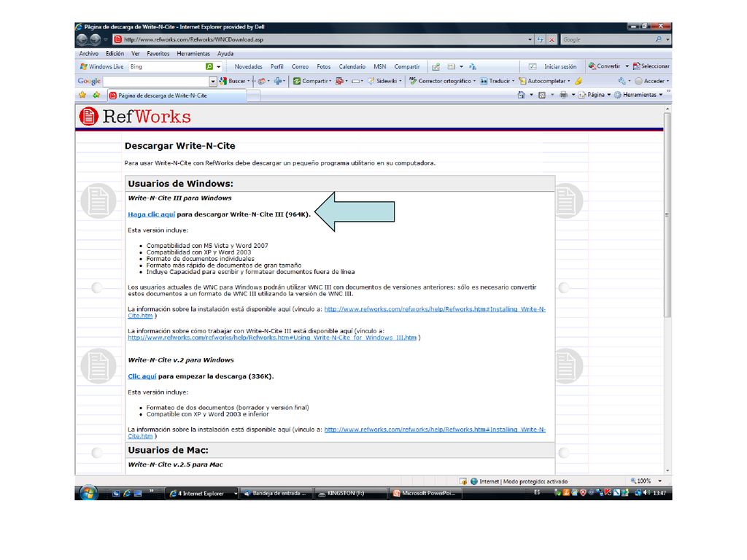Click the Using_Write-N-Cite_for_Windows_III.htm link
This screenshot has height=560, width=747.
click(x=272, y=338)
